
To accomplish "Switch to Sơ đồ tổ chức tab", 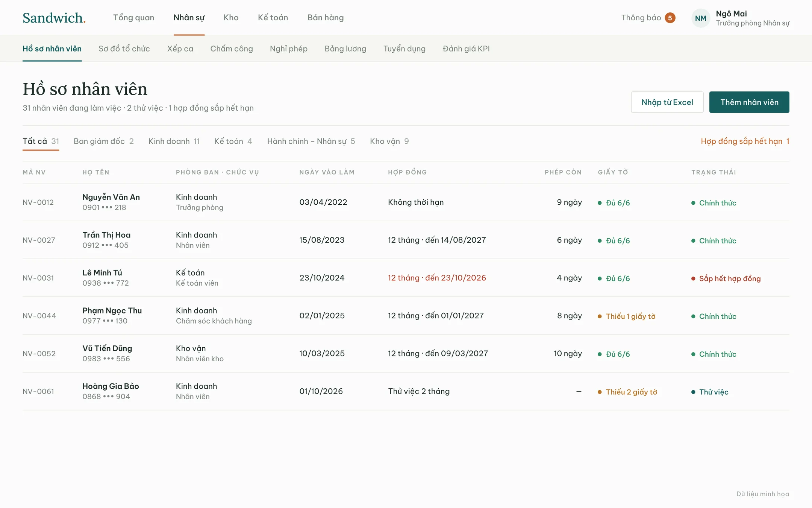I will [x=124, y=49].
